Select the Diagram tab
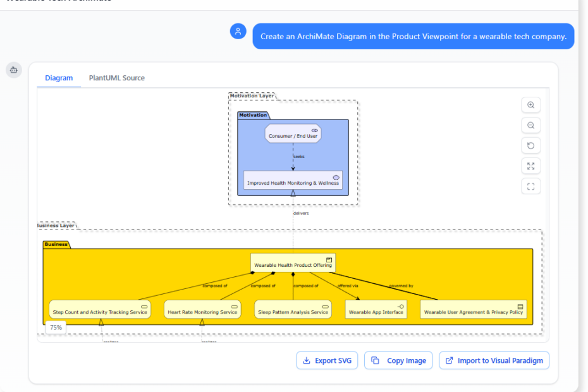588x392 pixels. pos(59,78)
